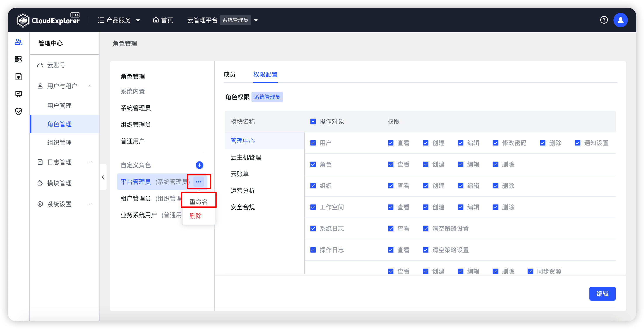This screenshot has width=644, height=329.
Task: Click the person icon next to 用户与租户
Action: tap(40, 86)
